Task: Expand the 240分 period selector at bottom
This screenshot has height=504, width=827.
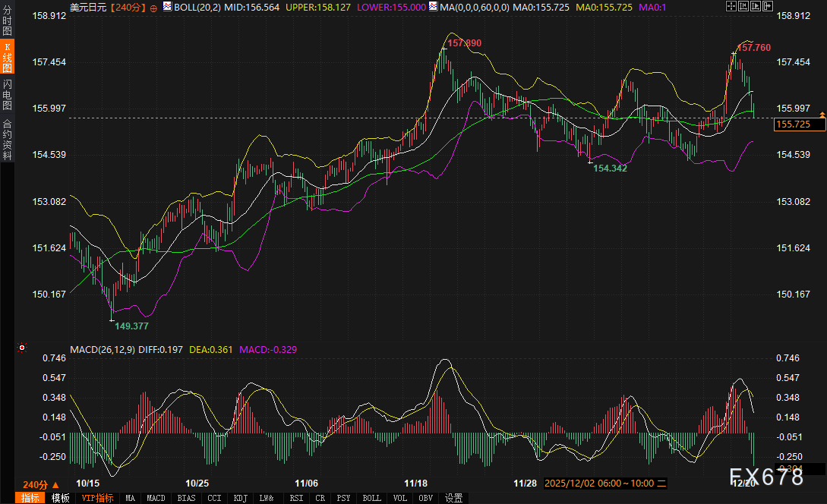Action: point(41,485)
